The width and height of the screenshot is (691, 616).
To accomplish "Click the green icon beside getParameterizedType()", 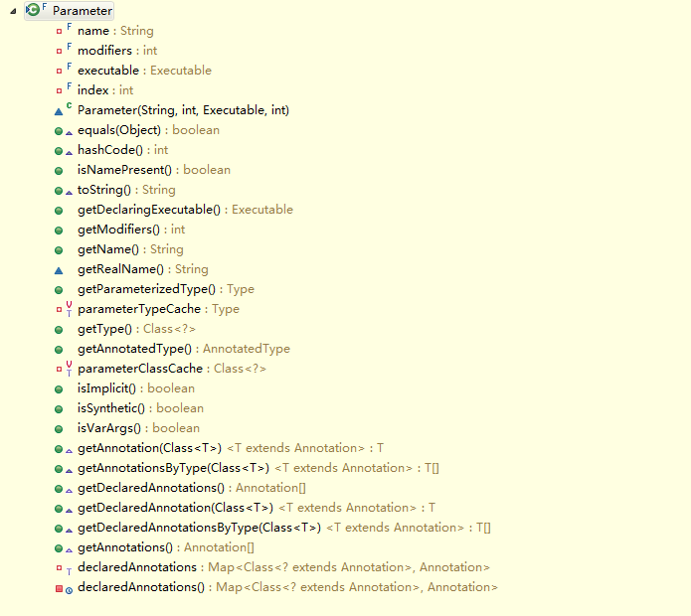I will 59,290.
